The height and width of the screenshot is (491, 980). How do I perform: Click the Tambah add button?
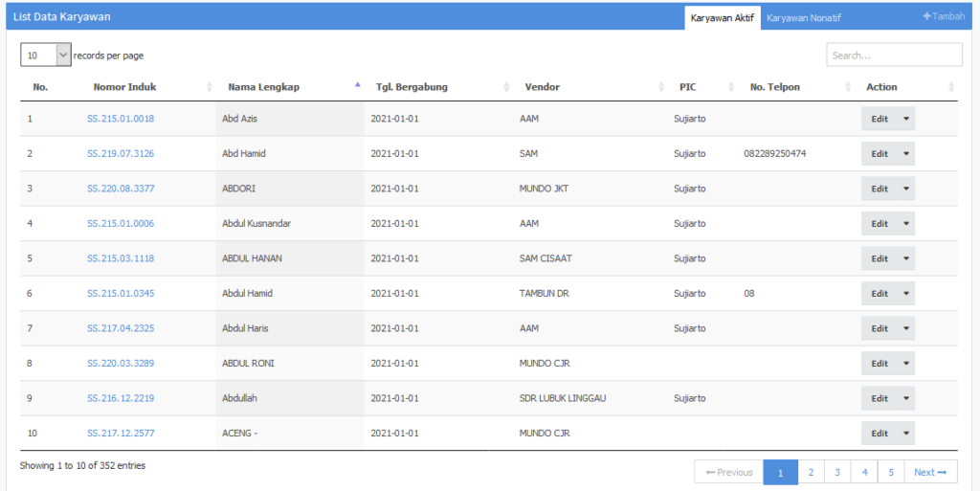[x=944, y=17]
